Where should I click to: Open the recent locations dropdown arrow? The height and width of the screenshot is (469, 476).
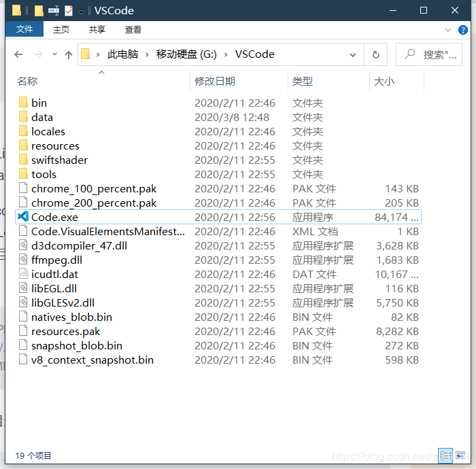tap(54, 54)
